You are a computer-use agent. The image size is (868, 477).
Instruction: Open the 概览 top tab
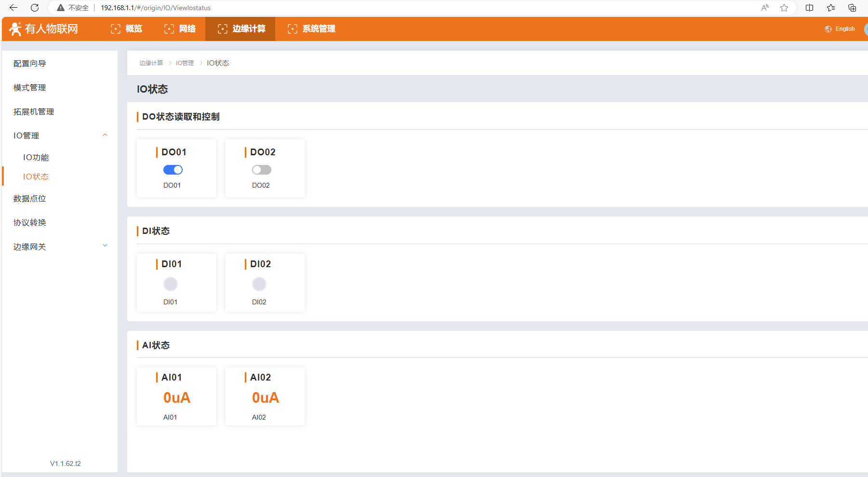tap(127, 29)
